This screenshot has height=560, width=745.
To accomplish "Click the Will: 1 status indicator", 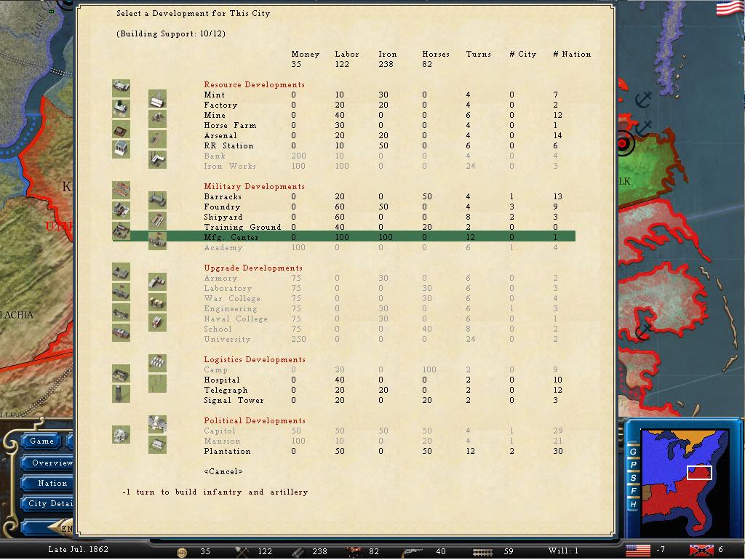I will [x=563, y=551].
